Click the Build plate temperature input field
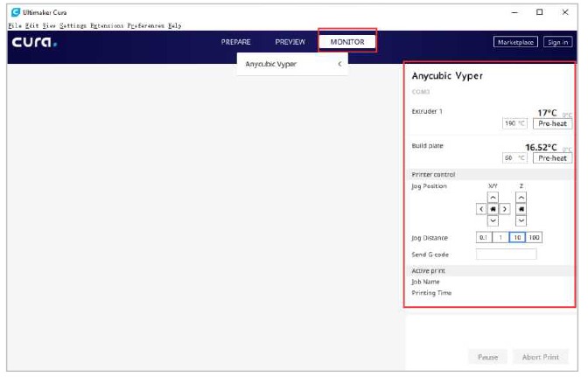The width and height of the screenshot is (588, 377). pyautogui.click(x=514, y=158)
